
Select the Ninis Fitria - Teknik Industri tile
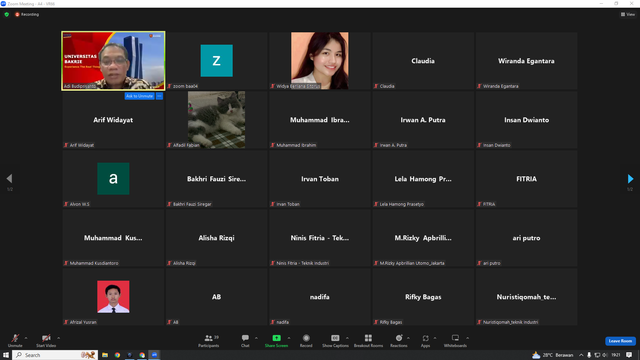pyautogui.click(x=320, y=238)
